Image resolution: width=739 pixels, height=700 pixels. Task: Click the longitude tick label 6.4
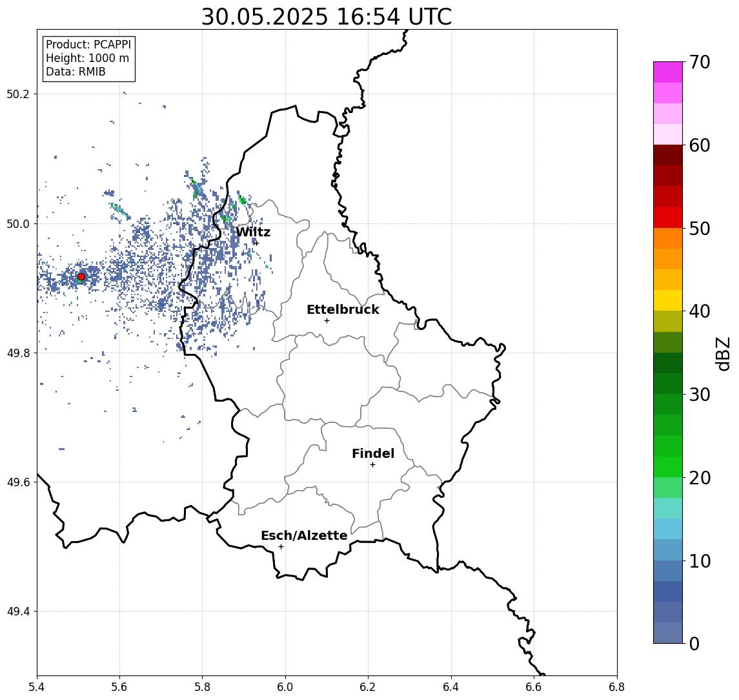pos(451,687)
